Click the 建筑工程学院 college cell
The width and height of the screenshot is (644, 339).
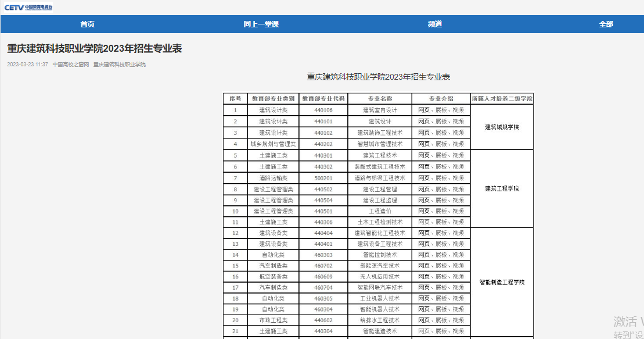click(x=502, y=188)
